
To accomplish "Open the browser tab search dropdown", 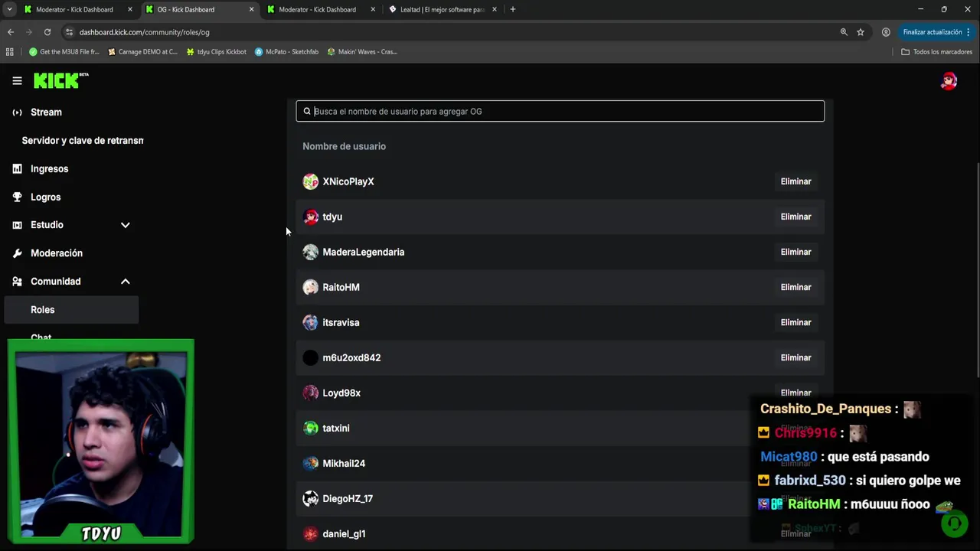I will click(x=9, y=9).
